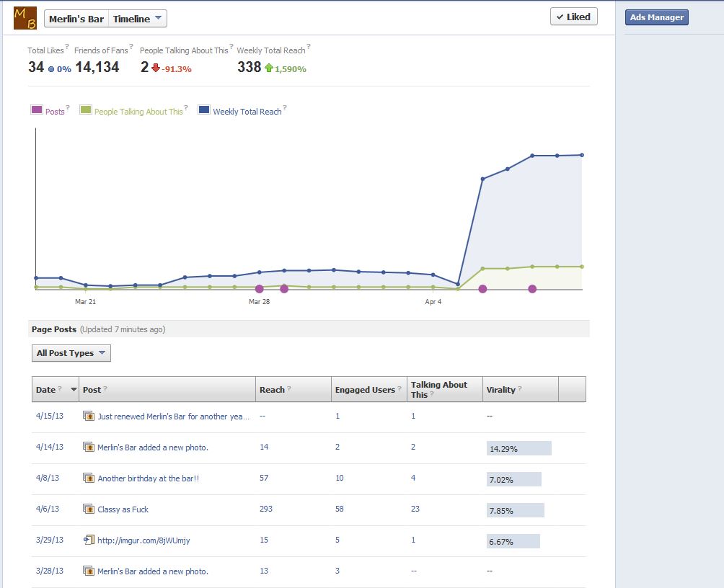Click the photo icon on the 4/14/13 post

tap(89, 447)
